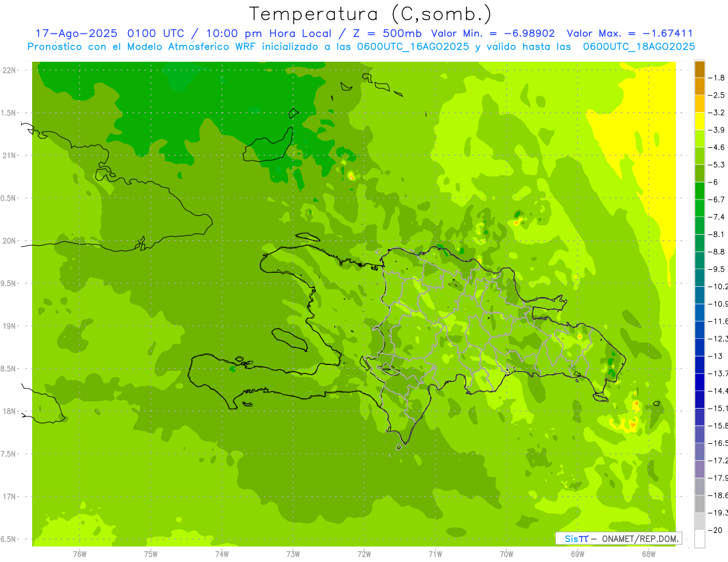Click the '21N' latitude label

pos(10,156)
